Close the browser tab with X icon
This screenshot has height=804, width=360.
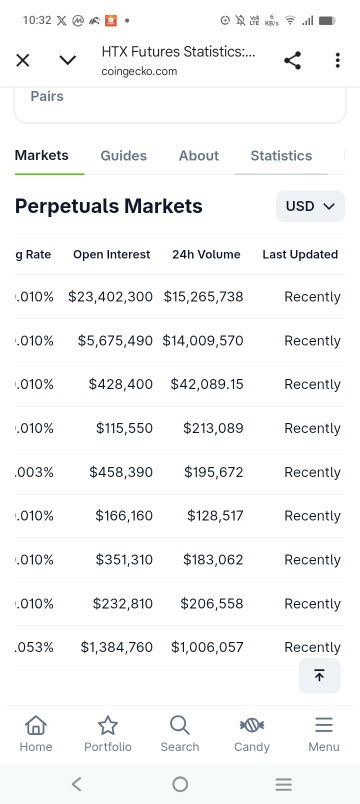23,61
